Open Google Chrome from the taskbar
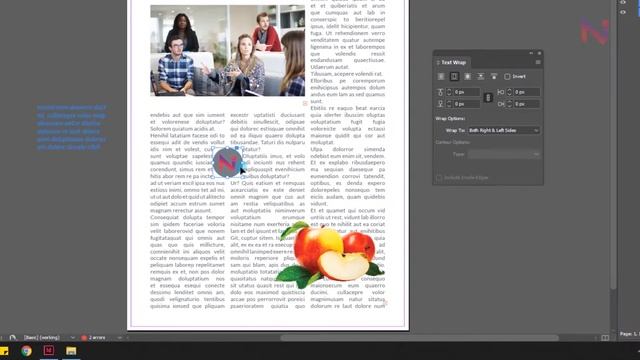Screen dimensions: 640x360 coord(27,351)
